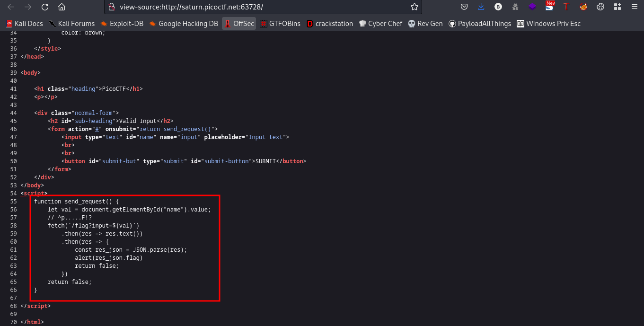Click the 'fetch(`/flag?input=${val}`)' line
644x326 pixels.
point(94,226)
